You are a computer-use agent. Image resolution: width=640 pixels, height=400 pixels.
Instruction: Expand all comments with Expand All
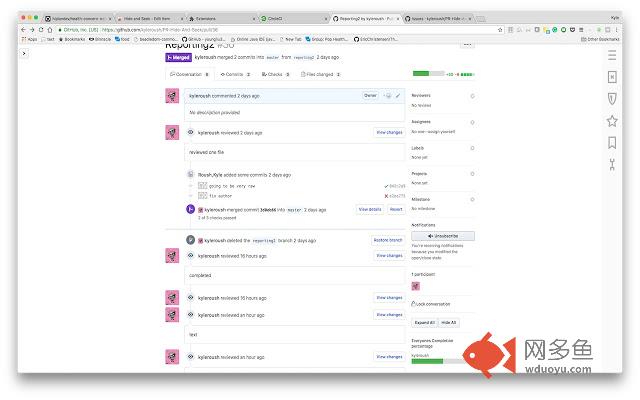coord(424,322)
